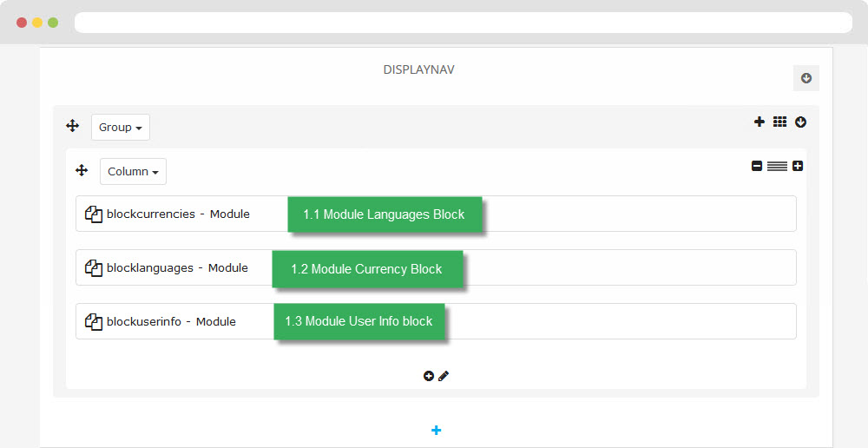Open the Group dropdown

[x=121, y=128]
